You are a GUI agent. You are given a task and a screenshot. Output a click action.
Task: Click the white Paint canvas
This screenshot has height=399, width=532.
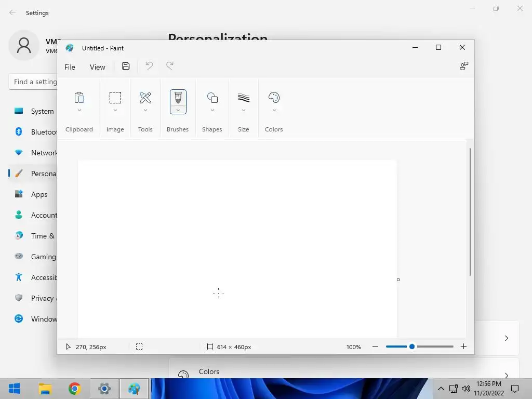coord(237,249)
